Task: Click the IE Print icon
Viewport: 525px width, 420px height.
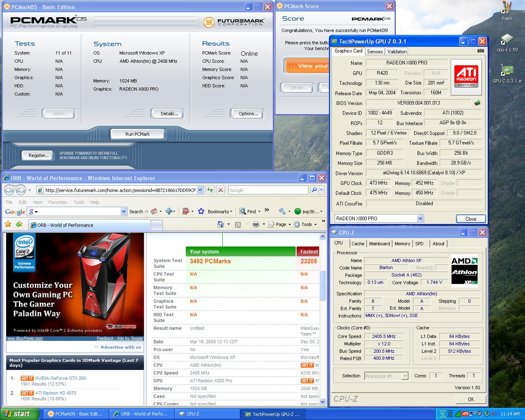Action: [256, 224]
